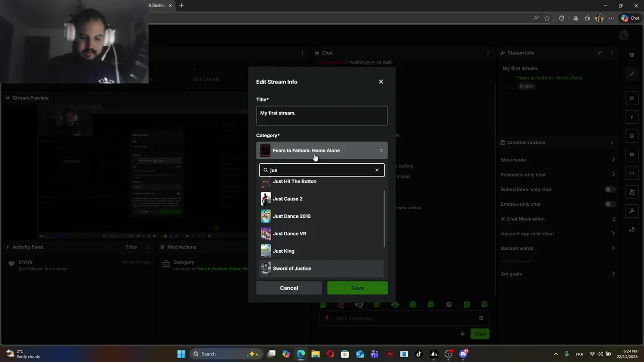Click the lightning bolt sidebar icon
Image resolution: width=644 pixels, height=362 pixels.
click(x=632, y=117)
